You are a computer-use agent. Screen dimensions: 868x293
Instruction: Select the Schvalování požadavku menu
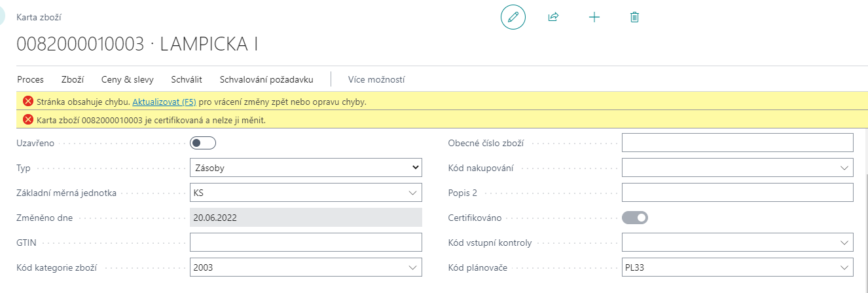click(266, 79)
